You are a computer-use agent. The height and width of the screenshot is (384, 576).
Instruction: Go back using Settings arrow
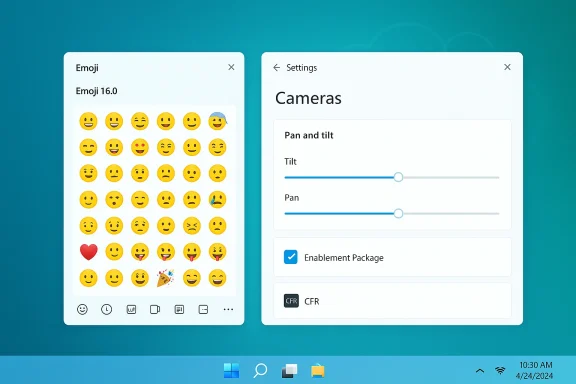(x=277, y=68)
